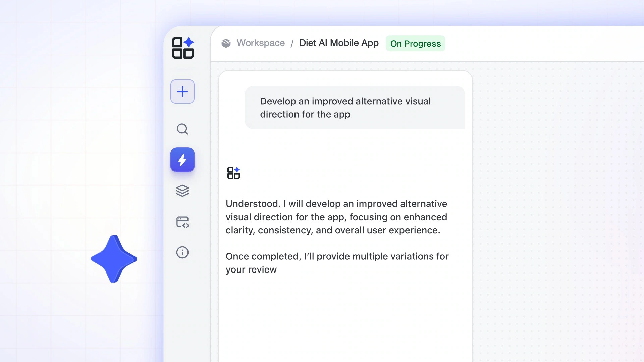The width and height of the screenshot is (644, 362).
Task: Click the 'Once completed' reply paragraph
Action: pyautogui.click(x=337, y=263)
